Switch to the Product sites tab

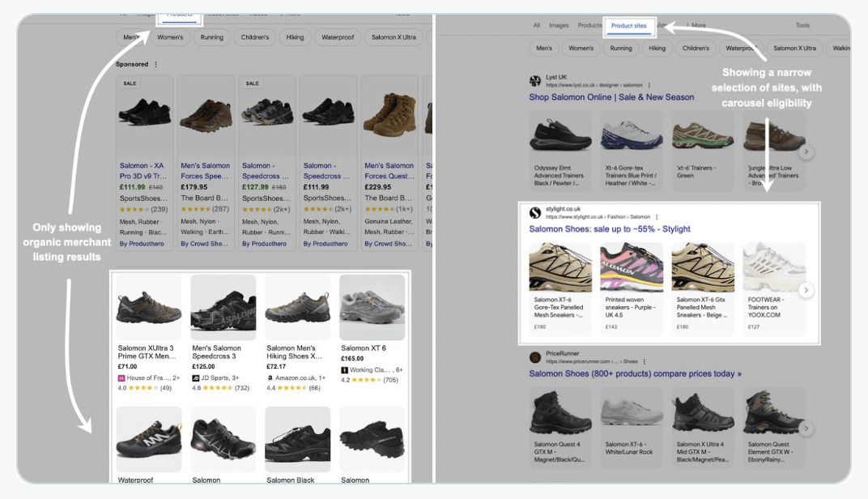(x=629, y=25)
